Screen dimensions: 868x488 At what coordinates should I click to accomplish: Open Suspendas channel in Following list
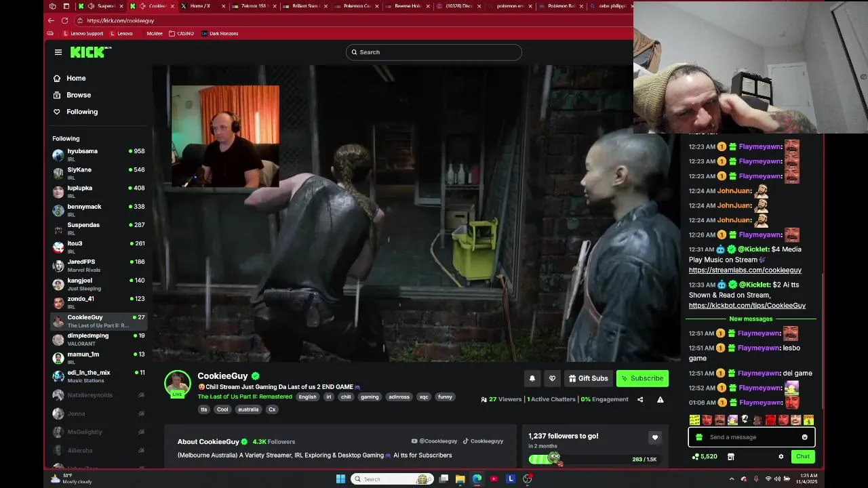[99, 228]
